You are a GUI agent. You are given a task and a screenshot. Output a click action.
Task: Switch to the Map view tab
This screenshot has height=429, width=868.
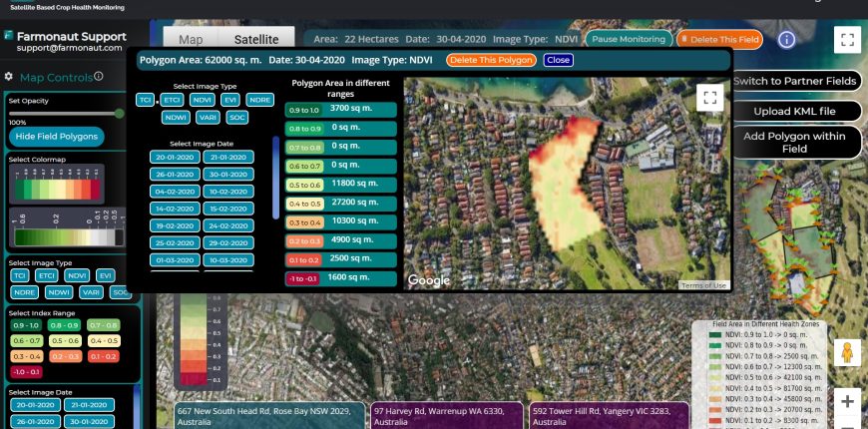point(191,40)
